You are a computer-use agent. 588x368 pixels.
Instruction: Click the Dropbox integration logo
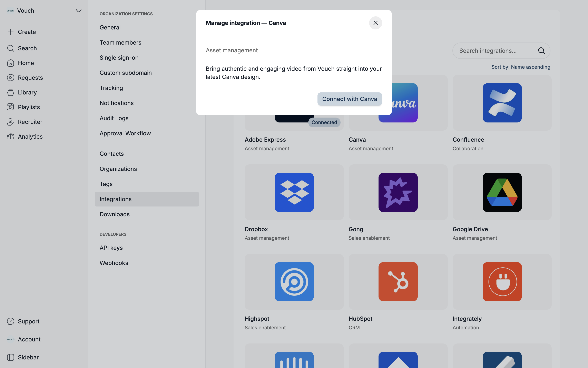[294, 192]
